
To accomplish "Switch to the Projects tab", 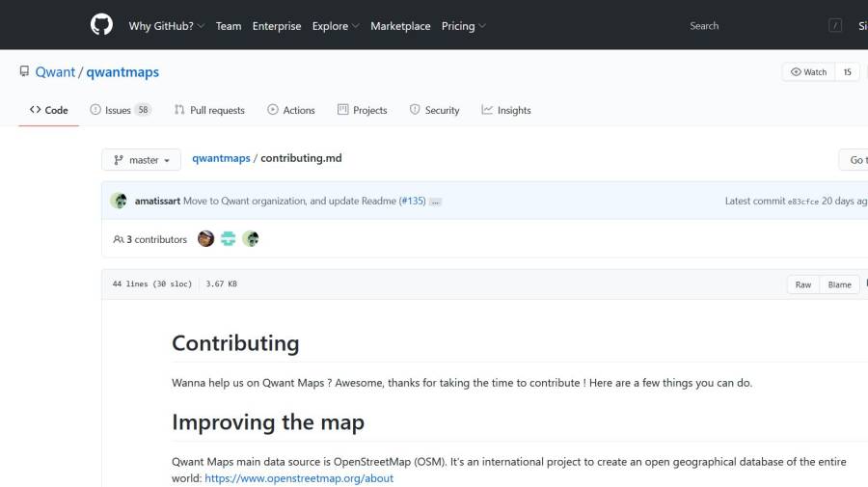I will [362, 110].
